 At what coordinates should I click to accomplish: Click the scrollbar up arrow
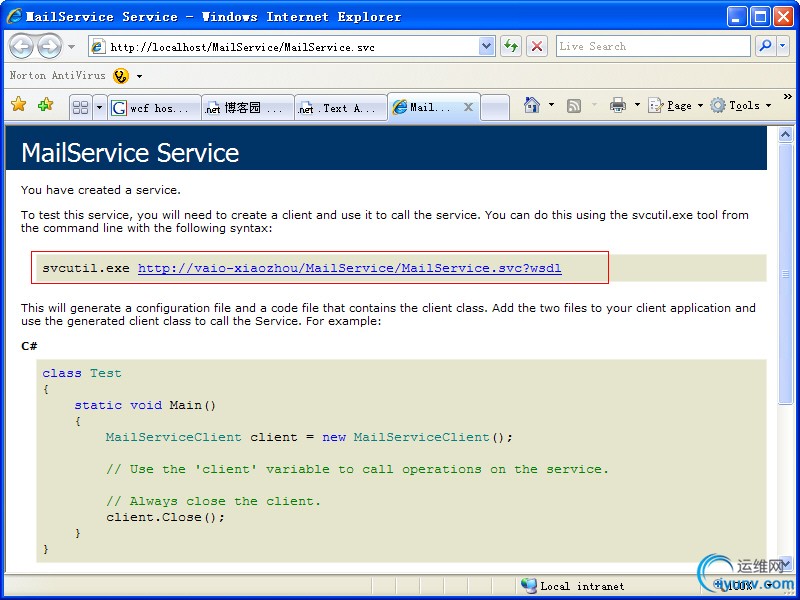[786, 135]
